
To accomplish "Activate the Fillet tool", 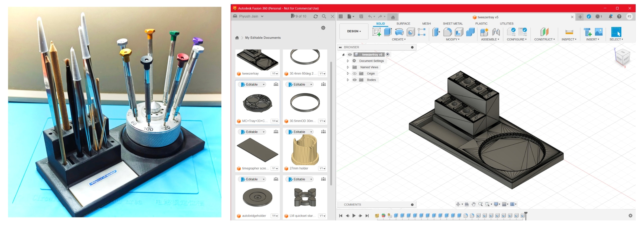I will pyautogui.click(x=447, y=32).
